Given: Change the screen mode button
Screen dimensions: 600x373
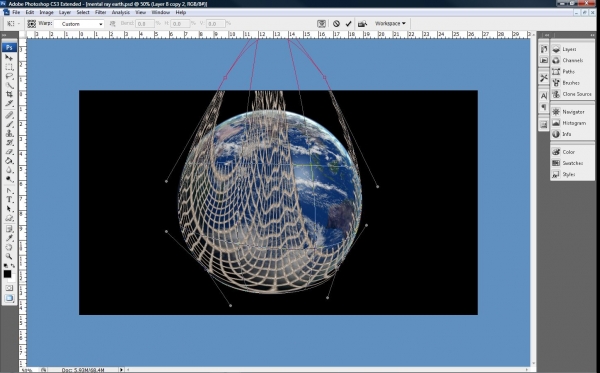Looking at the screenshot, I should 9,298.
